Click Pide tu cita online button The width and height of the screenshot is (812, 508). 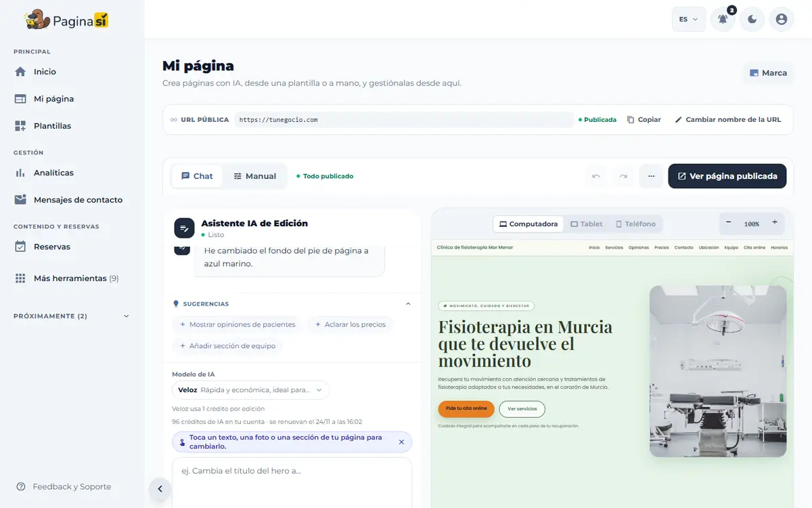(x=466, y=409)
